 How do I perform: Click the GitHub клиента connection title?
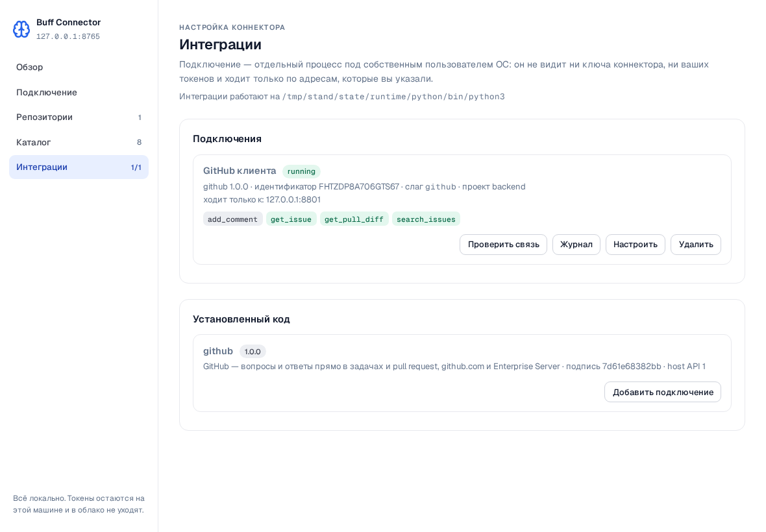tap(240, 171)
